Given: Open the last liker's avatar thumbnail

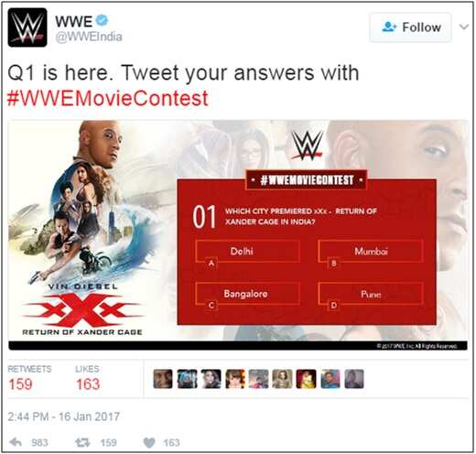Looking at the screenshot, I should pyautogui.click(x=354, y=379).
